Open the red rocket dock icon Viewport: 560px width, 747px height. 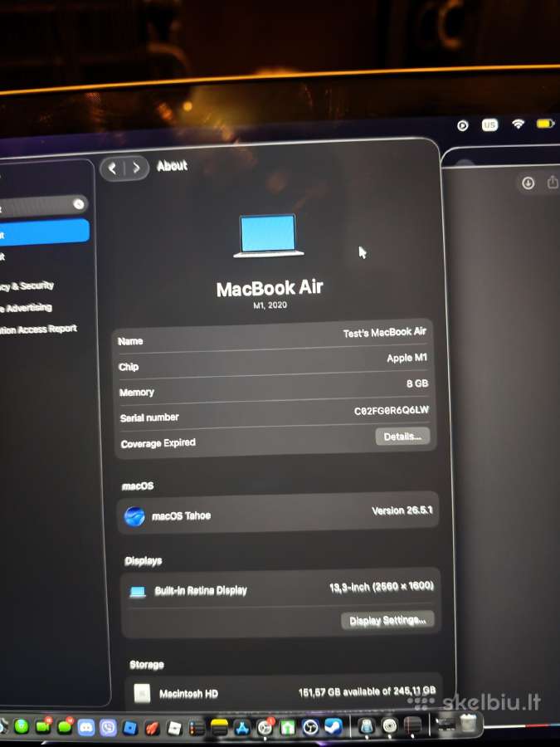(152, 728)
